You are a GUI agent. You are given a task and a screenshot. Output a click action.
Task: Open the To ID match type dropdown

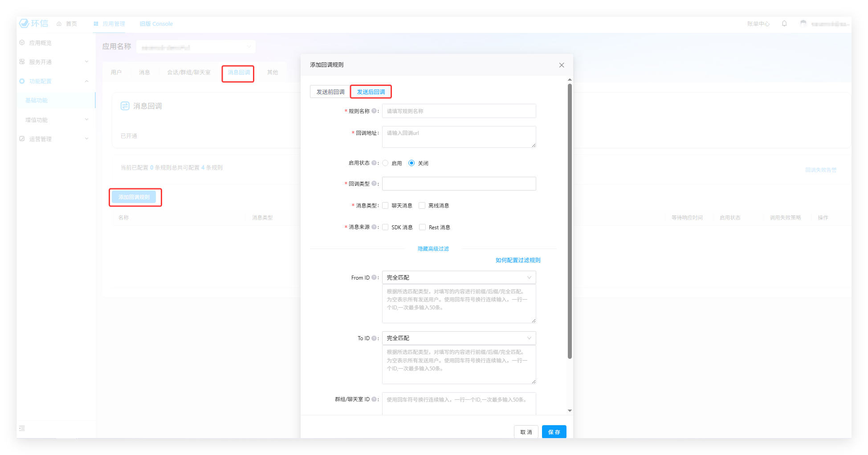459,338
